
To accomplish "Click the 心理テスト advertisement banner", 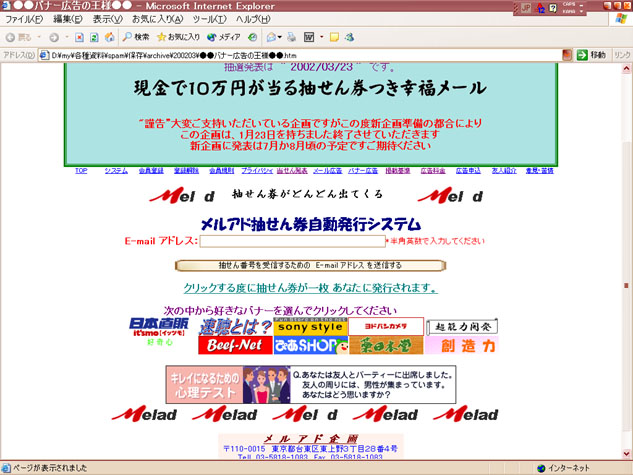I will click(x=311, y=385).
